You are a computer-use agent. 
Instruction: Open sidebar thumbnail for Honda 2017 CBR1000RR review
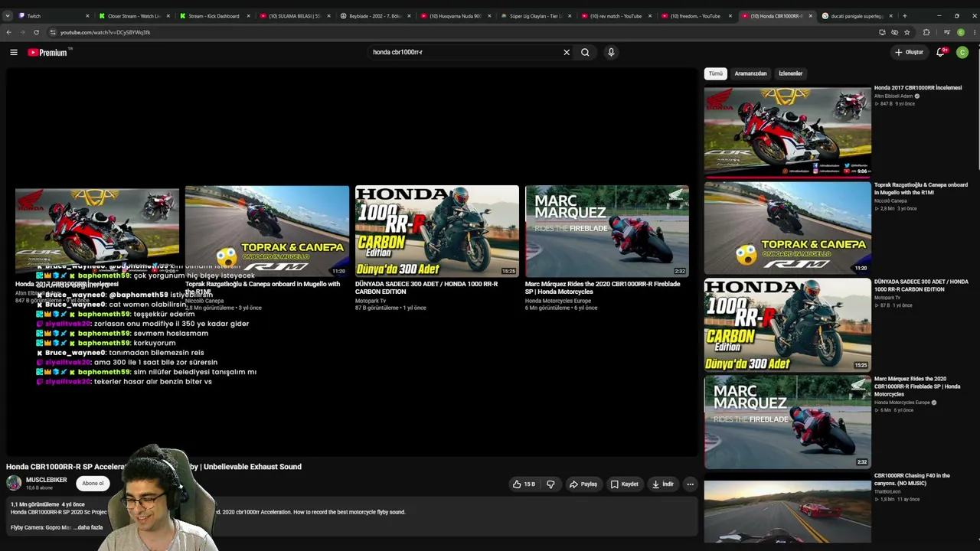(x=788, y=131)
